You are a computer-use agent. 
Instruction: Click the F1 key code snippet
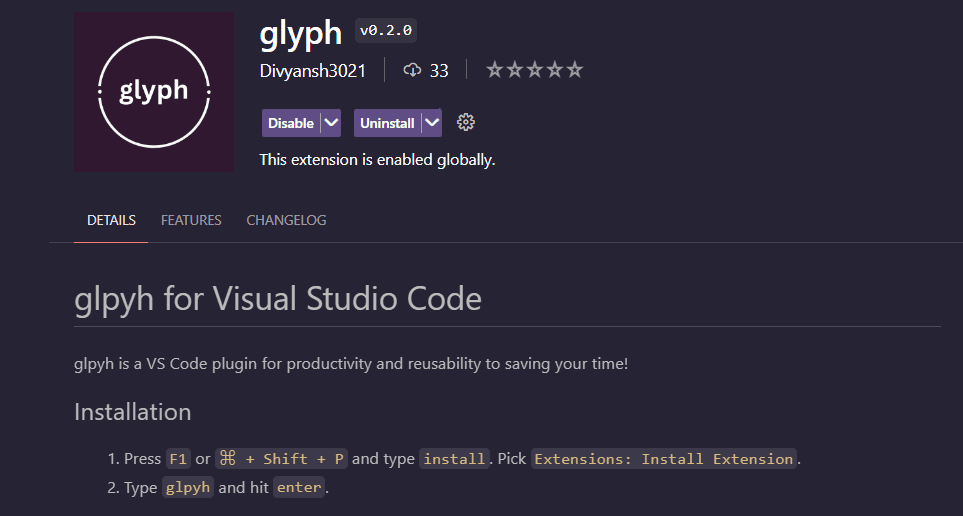coord(178,459)
